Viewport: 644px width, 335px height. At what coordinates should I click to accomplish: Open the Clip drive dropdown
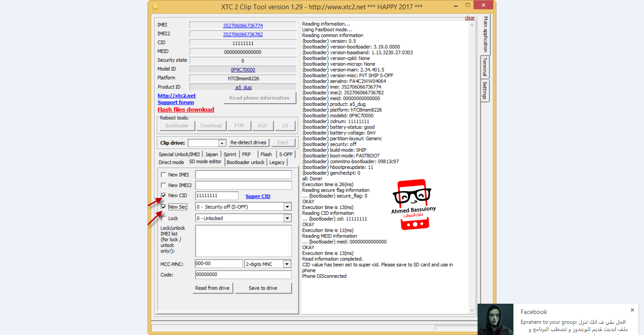(222, 143)
